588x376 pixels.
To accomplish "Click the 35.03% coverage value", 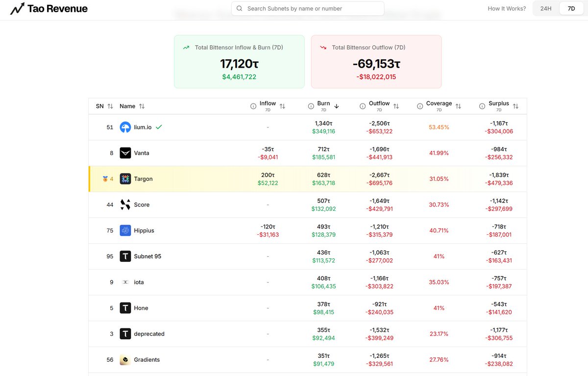I will pos(439,282).
